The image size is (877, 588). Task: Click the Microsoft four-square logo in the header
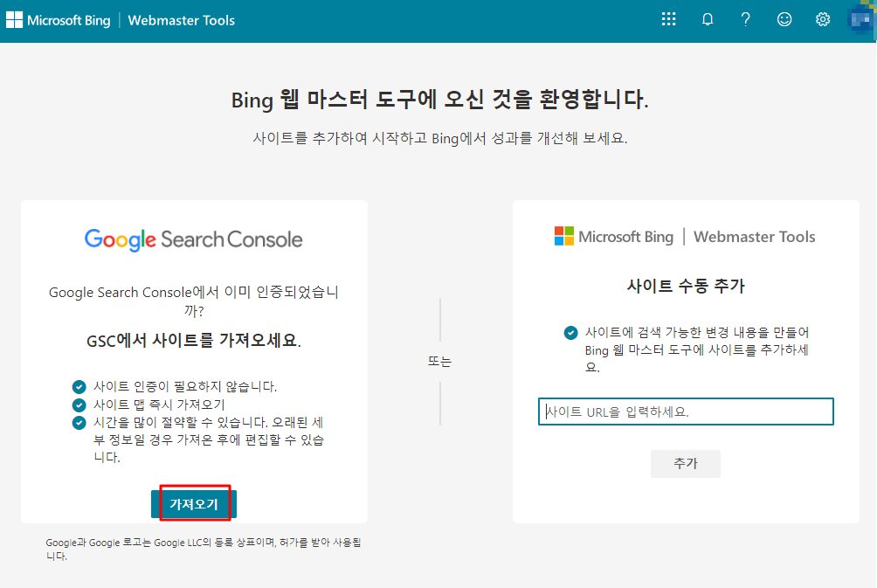point(14,19)
